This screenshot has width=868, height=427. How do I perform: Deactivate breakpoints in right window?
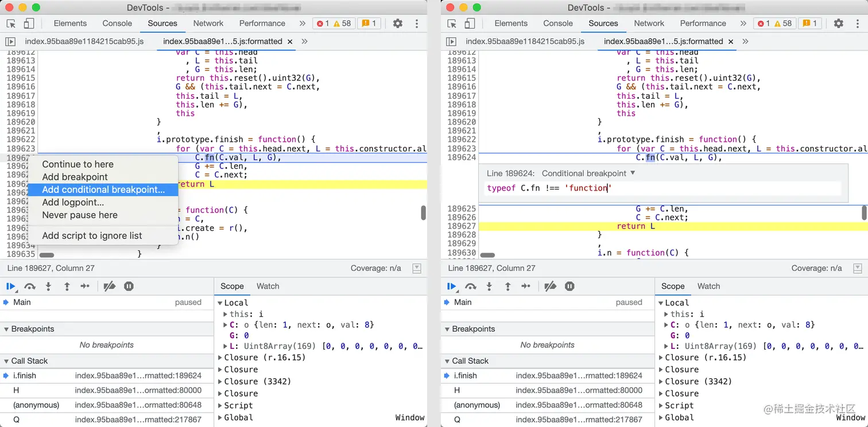point(551,286)
